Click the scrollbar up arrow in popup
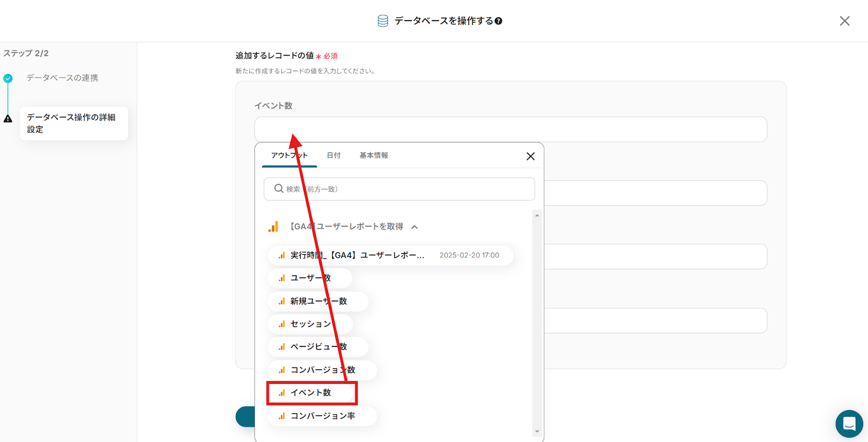 click(537, 216)
